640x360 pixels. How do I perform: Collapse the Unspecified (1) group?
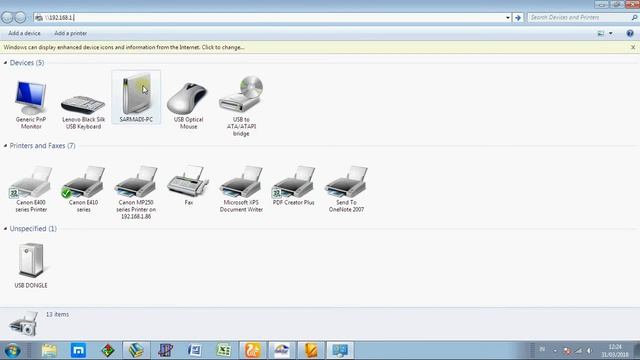click(5, 229)
